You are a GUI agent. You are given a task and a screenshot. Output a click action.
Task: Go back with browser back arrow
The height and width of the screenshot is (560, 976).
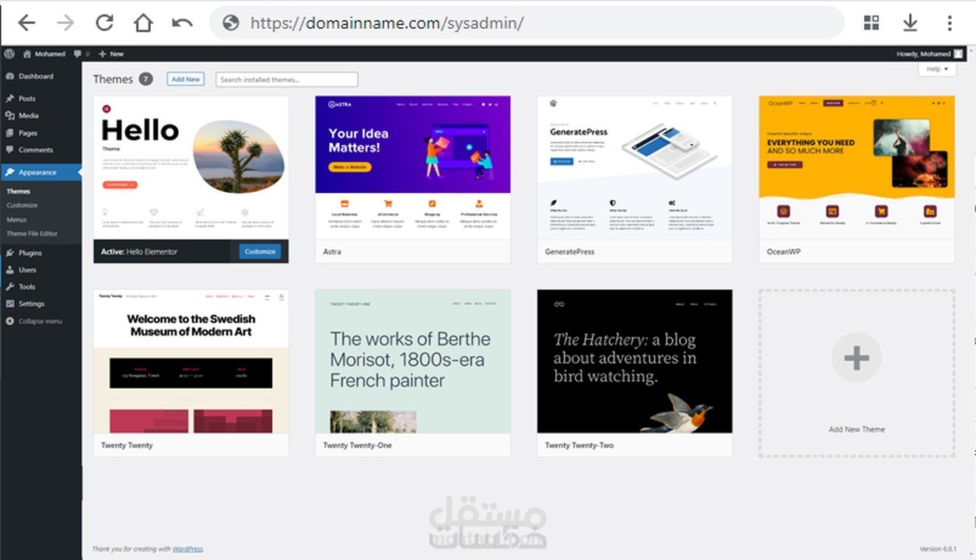point(26,23)
